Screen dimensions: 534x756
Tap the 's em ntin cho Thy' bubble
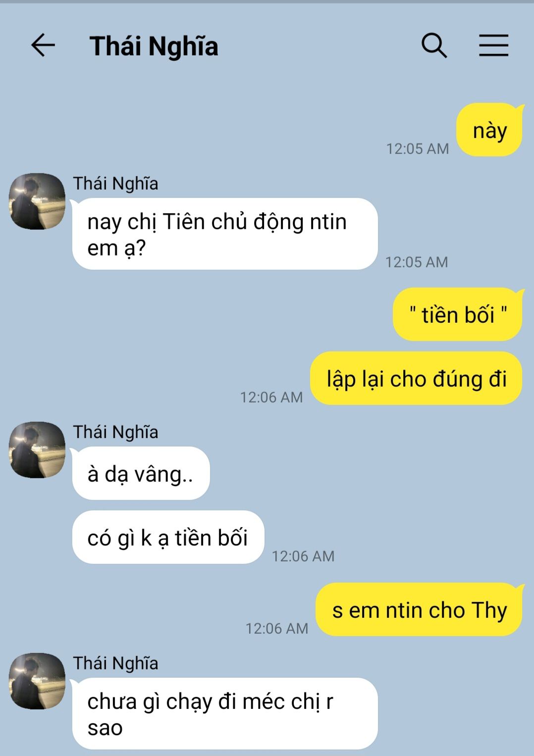click(x=420, y=609)
